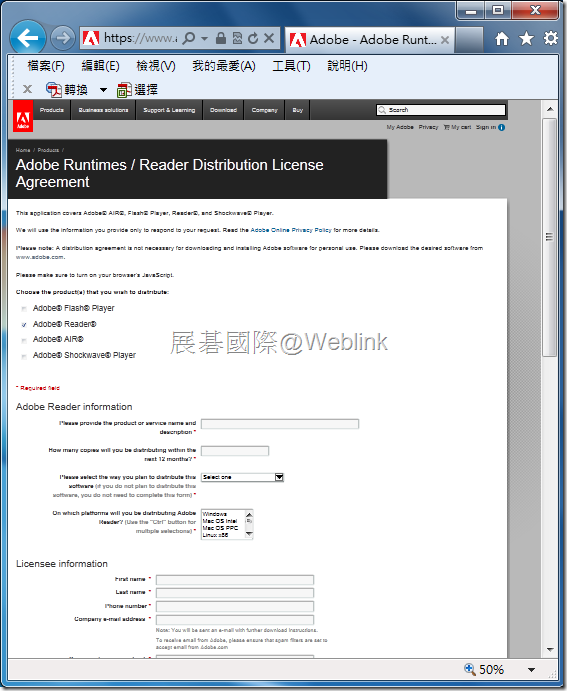Close the Adobe Runtimes tab
This screenshot has width=567, height=691.
445,40
